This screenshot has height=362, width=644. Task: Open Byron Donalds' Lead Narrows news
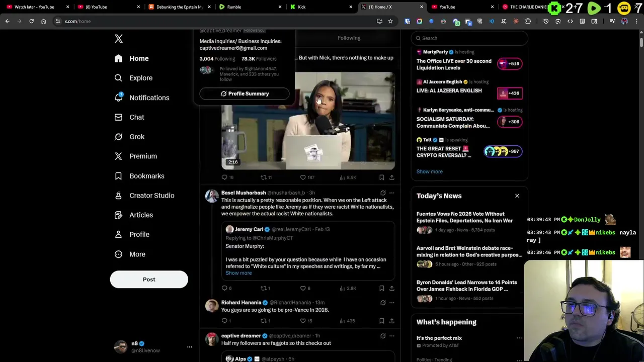[466, 286]
